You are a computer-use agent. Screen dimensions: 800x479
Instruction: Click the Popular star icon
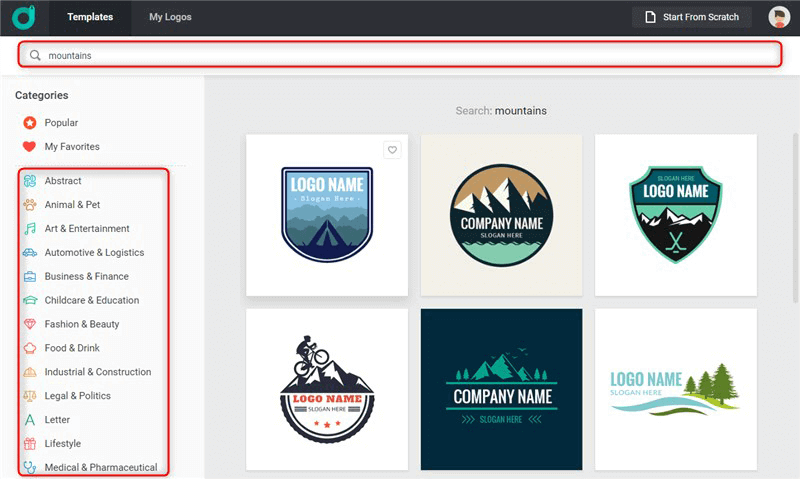(x=30, y=123)
